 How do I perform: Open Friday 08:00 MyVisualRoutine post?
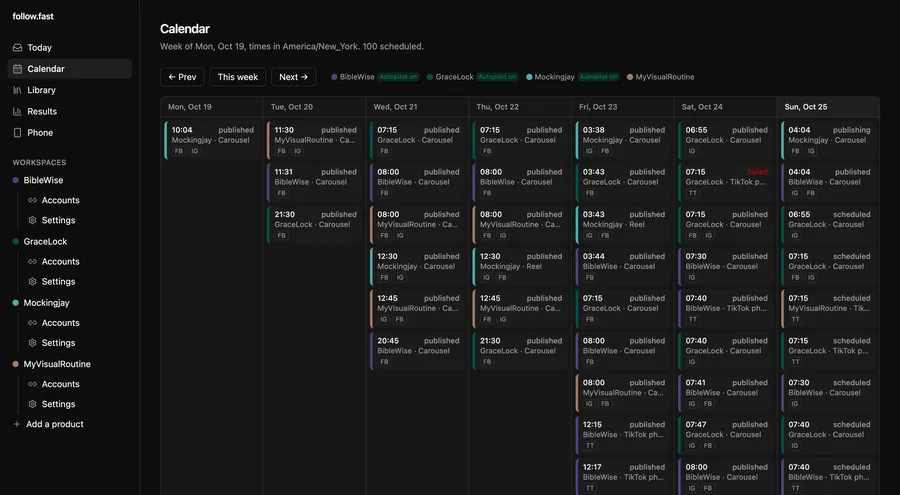[x=623, y=393]
